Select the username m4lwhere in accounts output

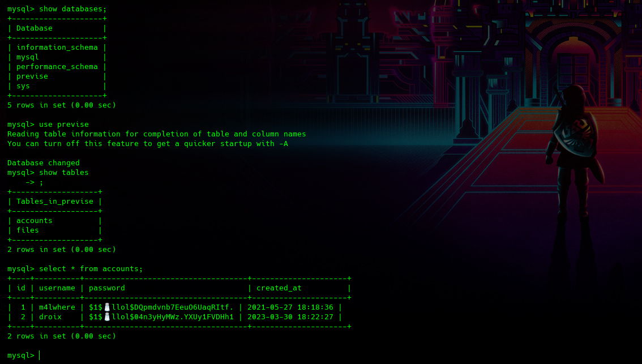click(x=57, y=307)
